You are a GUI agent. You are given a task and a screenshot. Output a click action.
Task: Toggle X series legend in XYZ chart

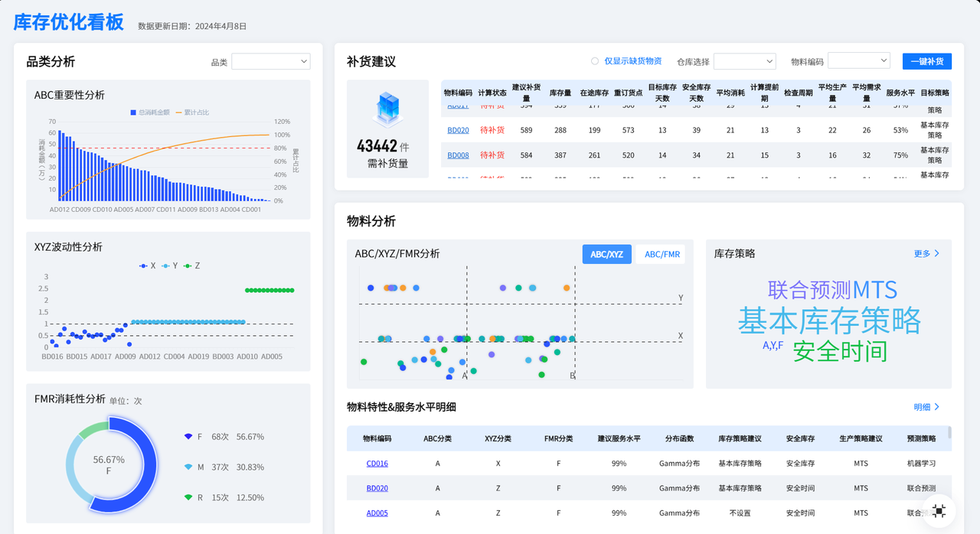point(147,265)
